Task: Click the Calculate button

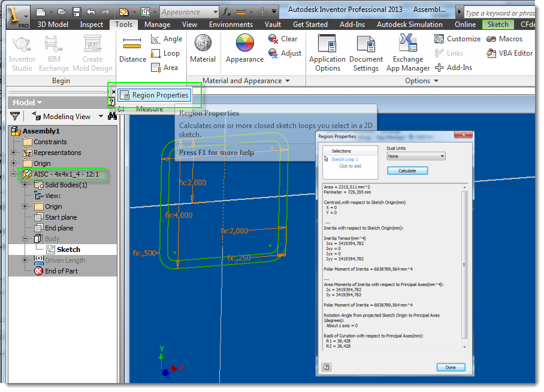Action: click(407, 171)
